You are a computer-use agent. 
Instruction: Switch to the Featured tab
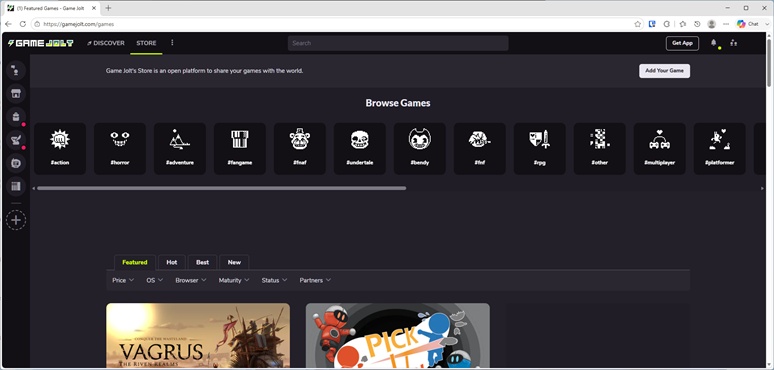click(x=135, y=262)
